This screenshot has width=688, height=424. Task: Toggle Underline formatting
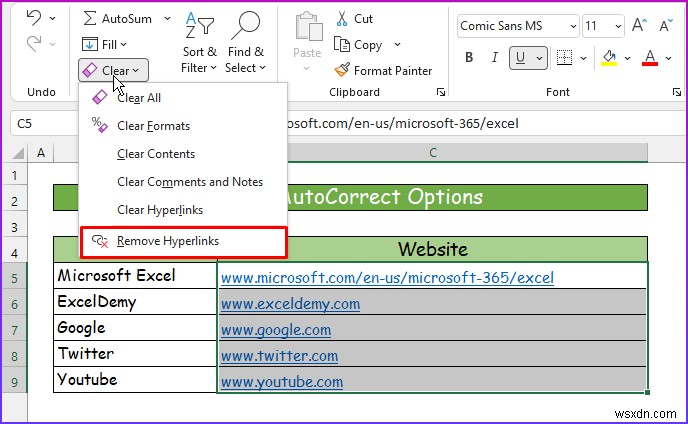(x=521, y=57)
